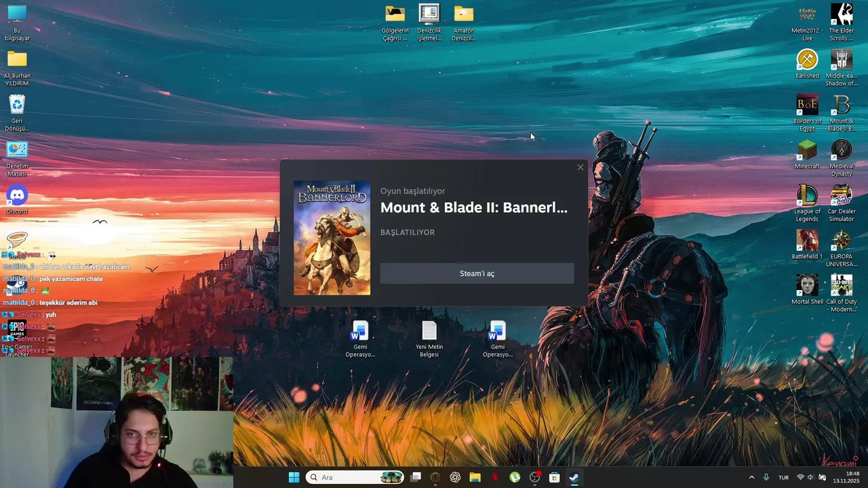
Task: Click the Mount & Blade II: Bannerl... title
Action: 474,207
